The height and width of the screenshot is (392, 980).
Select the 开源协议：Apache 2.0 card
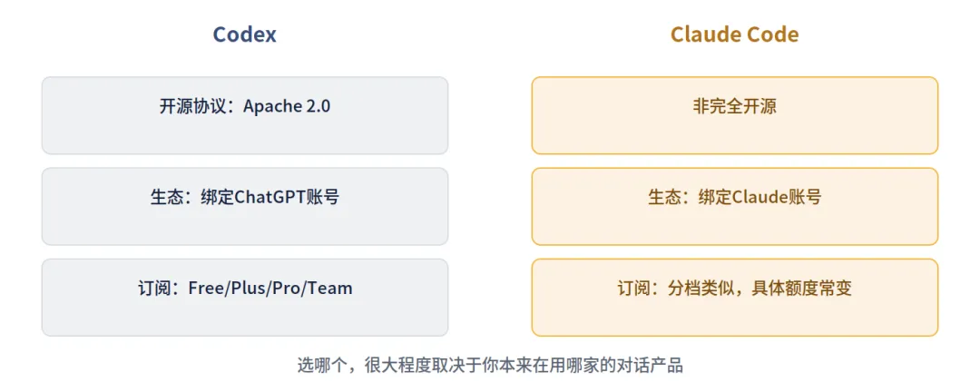(245, 115)
